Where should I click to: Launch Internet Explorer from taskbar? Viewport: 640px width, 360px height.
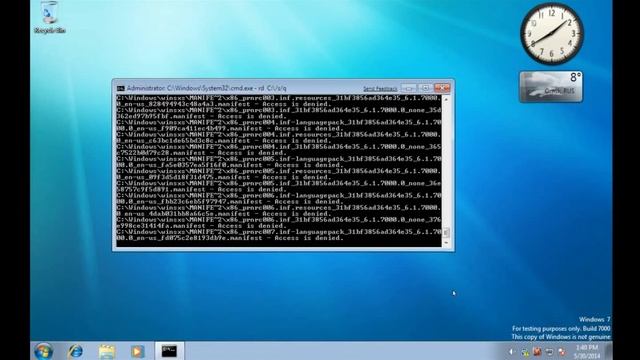(x=76, y=351)
